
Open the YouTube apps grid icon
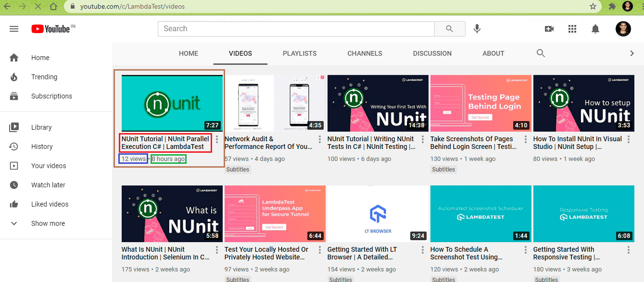tap(572, 28)
